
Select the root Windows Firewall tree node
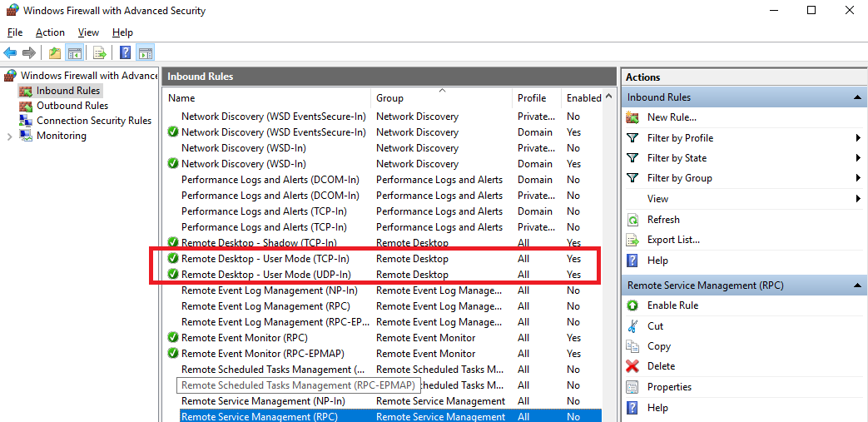[89, 75]
